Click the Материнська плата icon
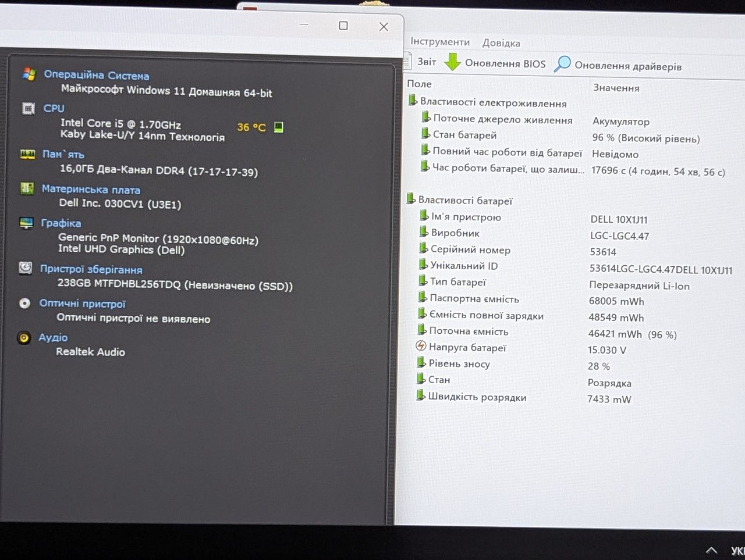 (x=27, y=188)
